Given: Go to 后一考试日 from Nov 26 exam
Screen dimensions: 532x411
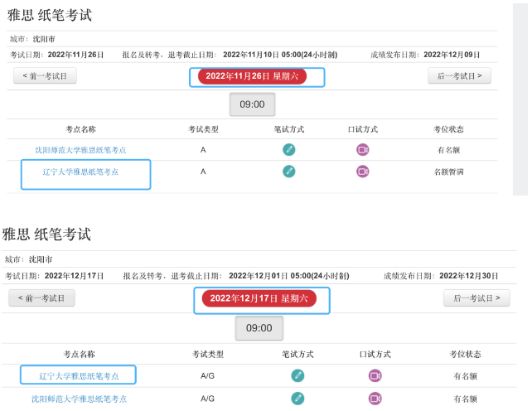Looking at the screenshot, I should [459, 75].
